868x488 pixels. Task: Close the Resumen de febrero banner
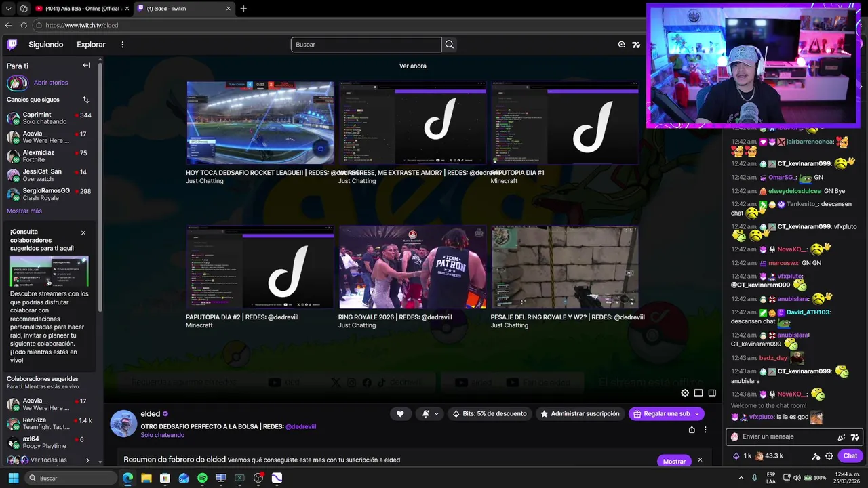(700, 460)
